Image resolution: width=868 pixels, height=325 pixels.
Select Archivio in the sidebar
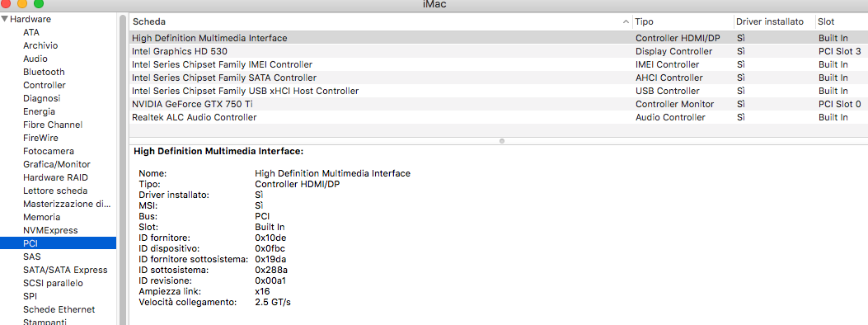40,46
